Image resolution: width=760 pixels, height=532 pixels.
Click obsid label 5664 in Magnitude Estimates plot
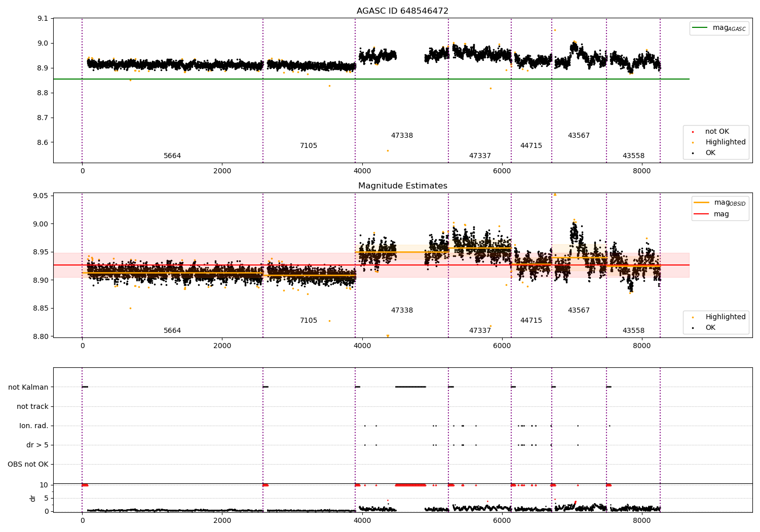(x=172, y=330)
